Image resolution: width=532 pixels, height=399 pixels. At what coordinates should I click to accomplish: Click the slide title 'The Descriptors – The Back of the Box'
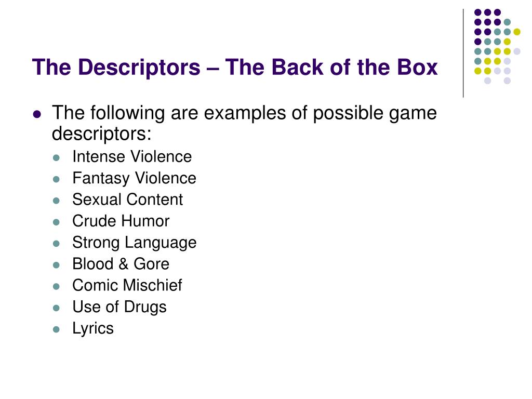pos(235,67)
